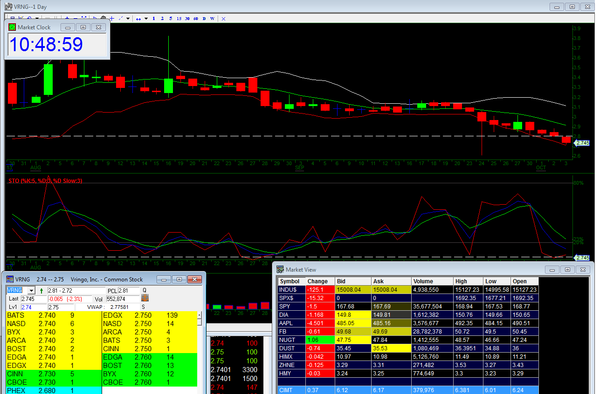Sort Market View by High column
Viewport: 600px width, 394px height.
tap(468, 281)
